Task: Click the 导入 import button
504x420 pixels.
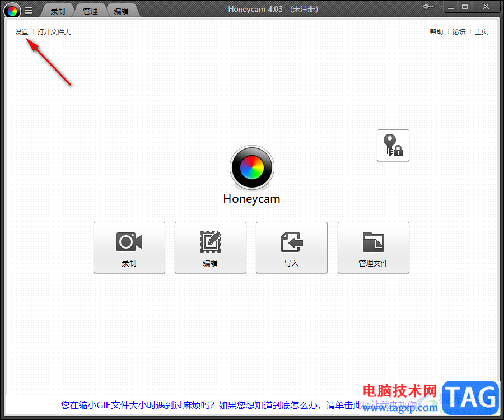Action: (292, 248)
